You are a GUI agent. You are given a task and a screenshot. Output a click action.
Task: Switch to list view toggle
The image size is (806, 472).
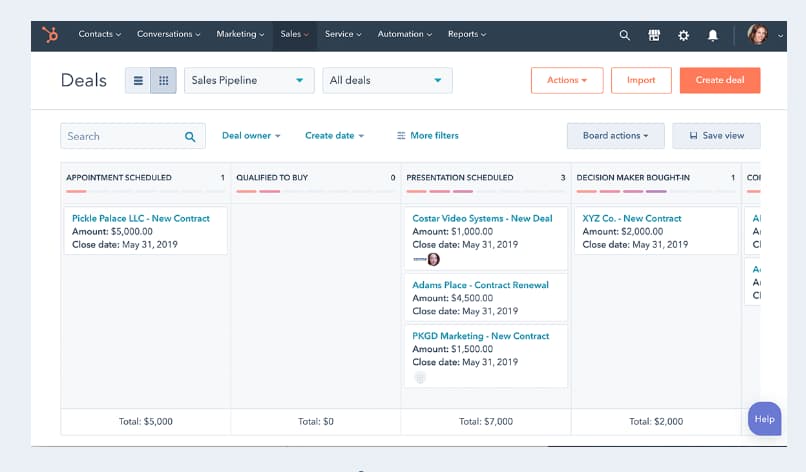[138, 81]
